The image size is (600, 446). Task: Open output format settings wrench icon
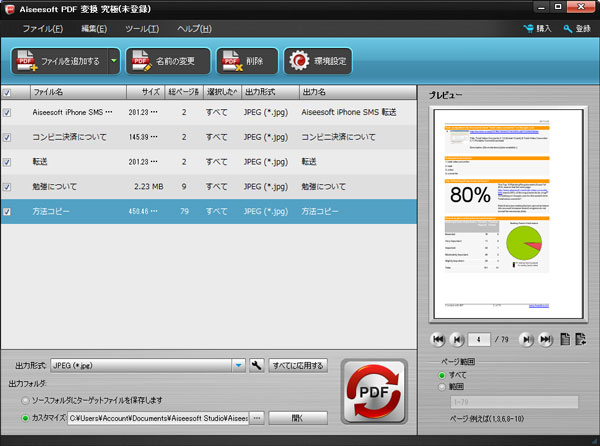point(256,366)
